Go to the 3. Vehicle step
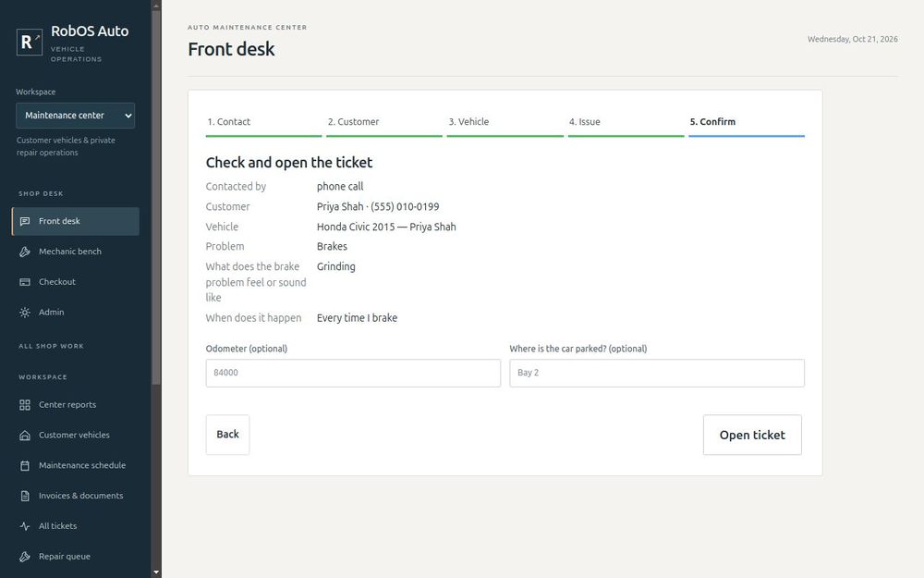 [x=505, y=123]
